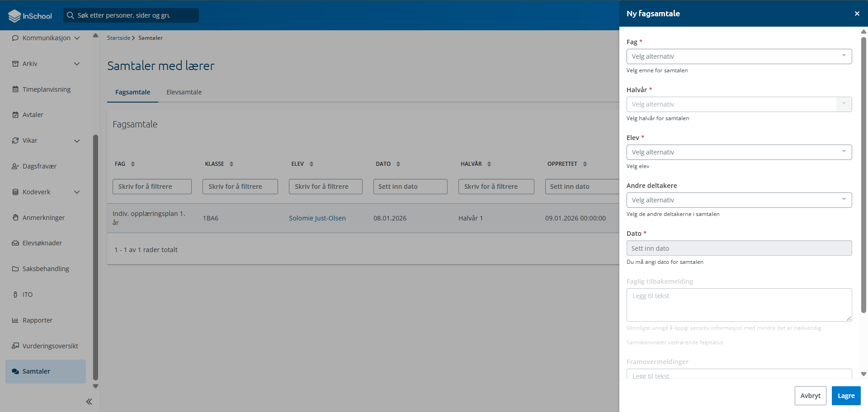
Task: Click the Avtaler calendar-check icon
Action: pyautogui.click(x=15, y=115)
